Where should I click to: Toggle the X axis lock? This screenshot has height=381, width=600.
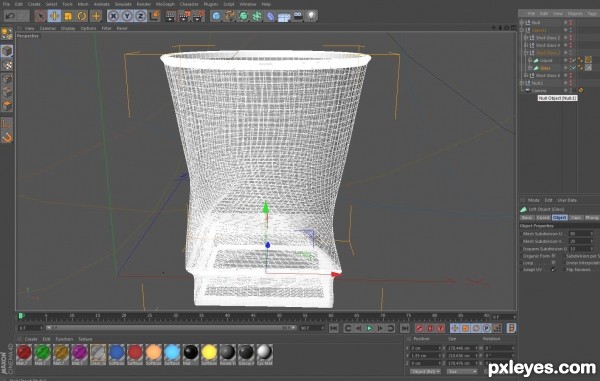[x=113, y=16]
